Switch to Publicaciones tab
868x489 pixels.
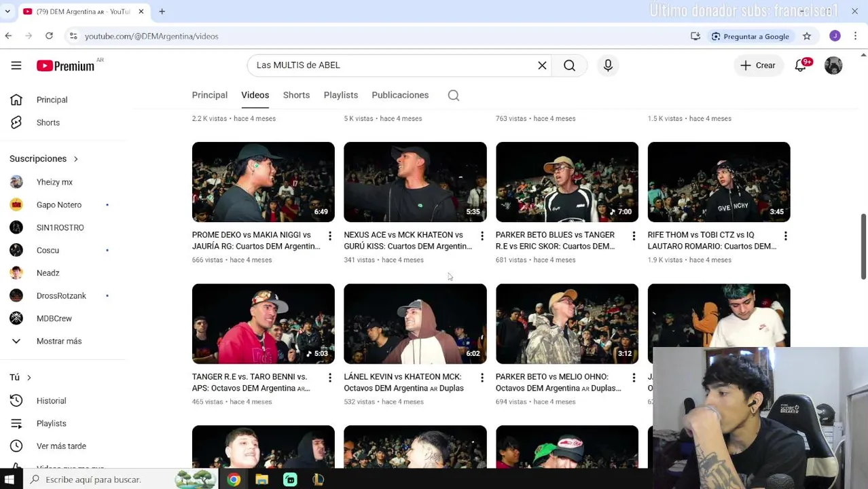400,95
